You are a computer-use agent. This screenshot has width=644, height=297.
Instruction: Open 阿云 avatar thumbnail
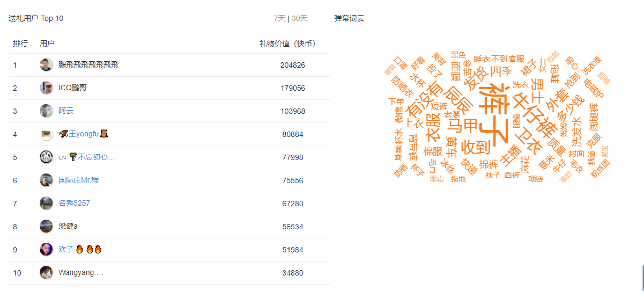(46, 111)
